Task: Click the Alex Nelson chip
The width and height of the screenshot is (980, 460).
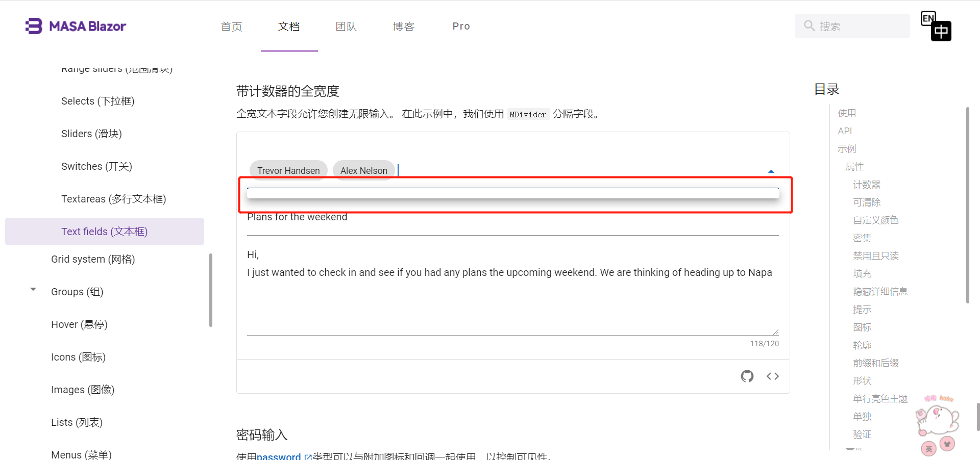Action: [x=363, y=170]
